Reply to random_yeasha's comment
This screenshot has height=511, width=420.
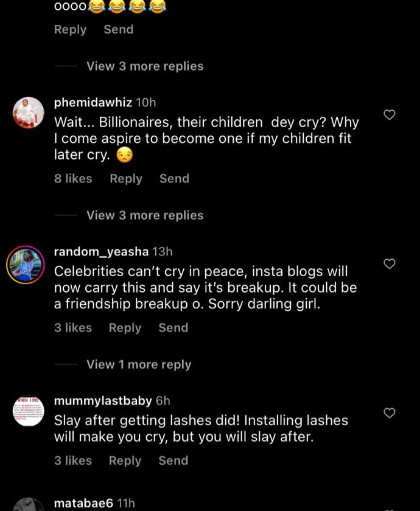tap(125, 328)
